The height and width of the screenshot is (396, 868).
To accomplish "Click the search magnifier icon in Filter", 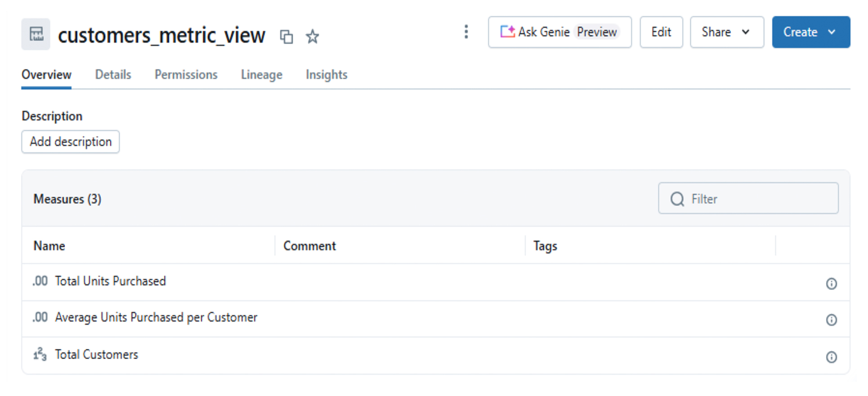I will point(677,199).
